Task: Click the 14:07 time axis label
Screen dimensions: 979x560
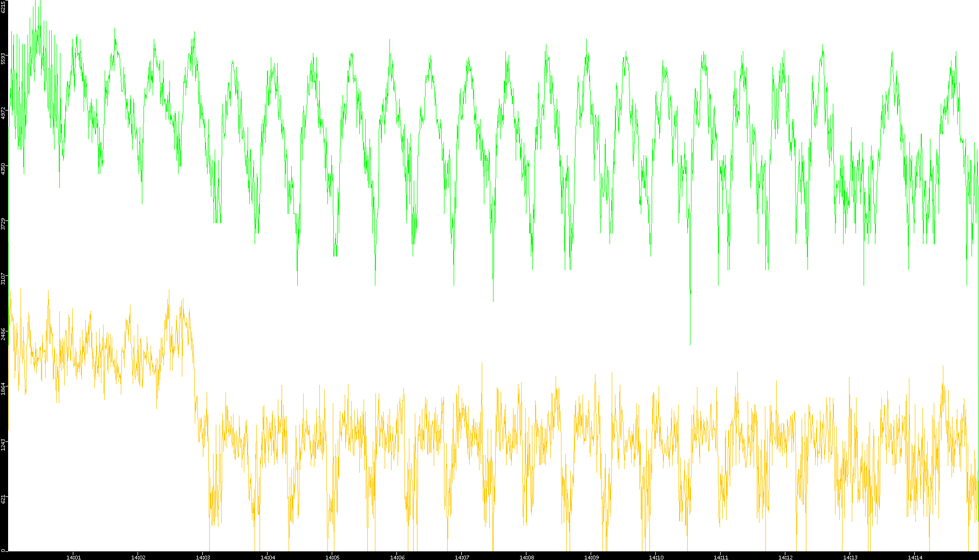Action: [462, 557]
